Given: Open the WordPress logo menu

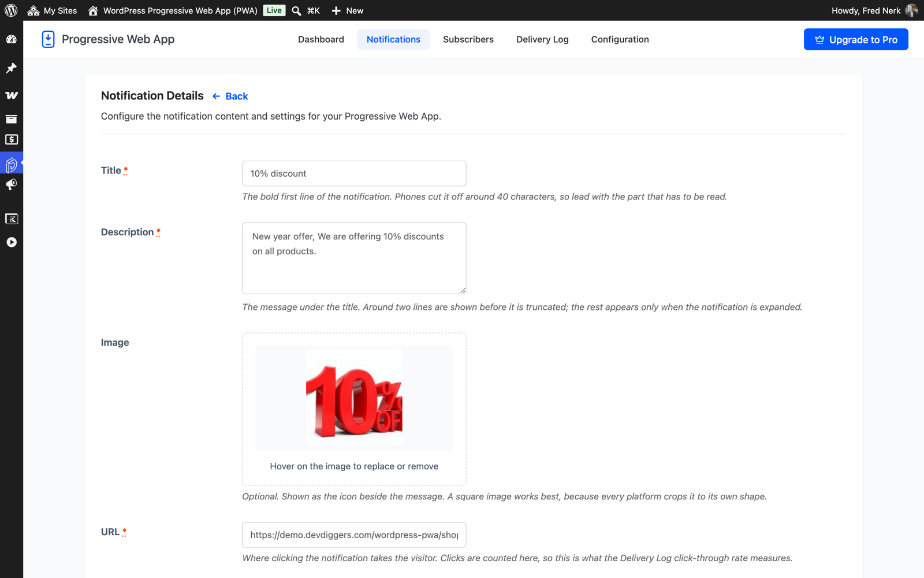Looking at the screenshot, I should click(x=11, y=10).
